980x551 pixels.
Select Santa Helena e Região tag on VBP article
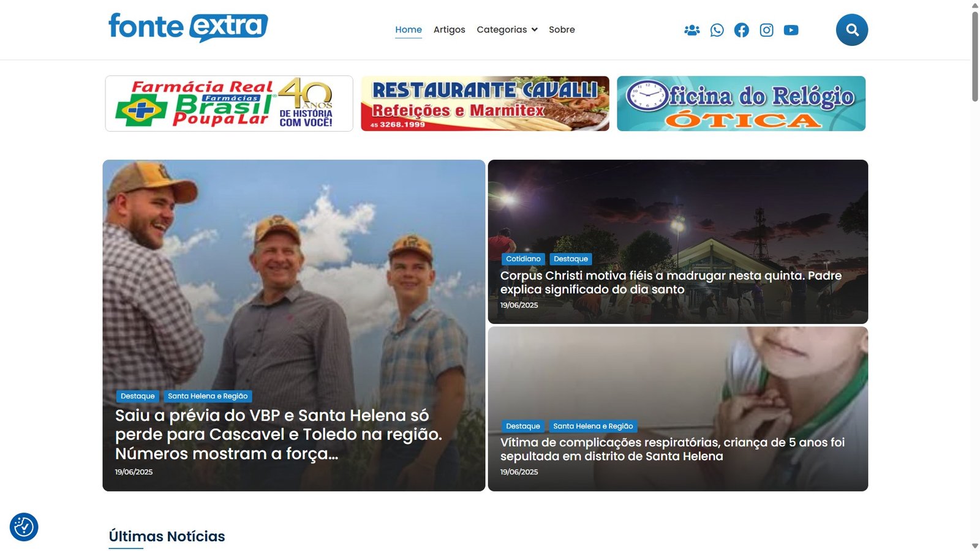pos(208,396)
